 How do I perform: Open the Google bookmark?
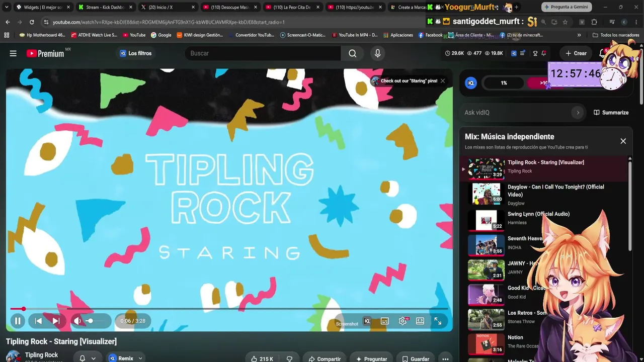pyautogui.click(x=161, y=35)
